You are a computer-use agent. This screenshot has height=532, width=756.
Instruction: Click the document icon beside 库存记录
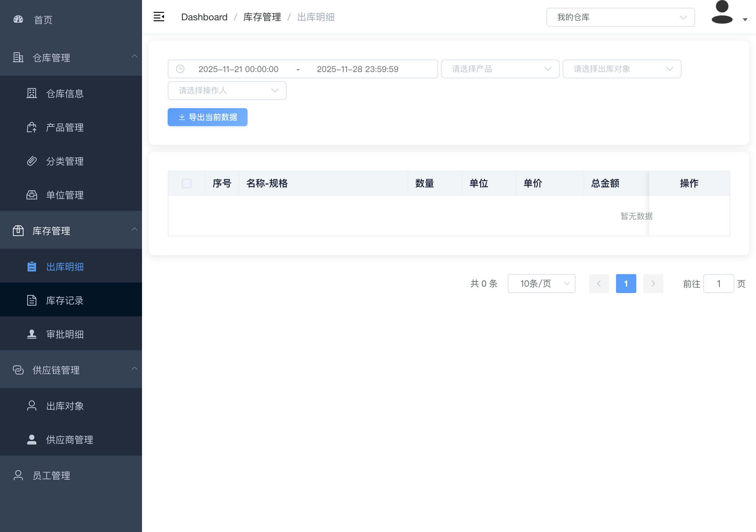pyautogui.click(x=32, y=300)
